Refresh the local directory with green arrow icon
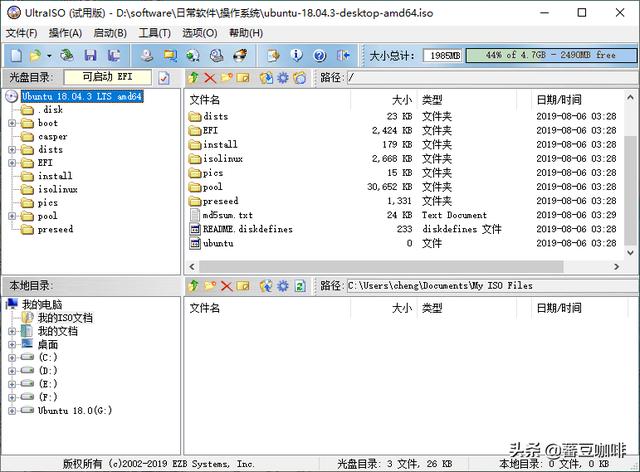This screenshot has width=640, height=472. [300, 286]
